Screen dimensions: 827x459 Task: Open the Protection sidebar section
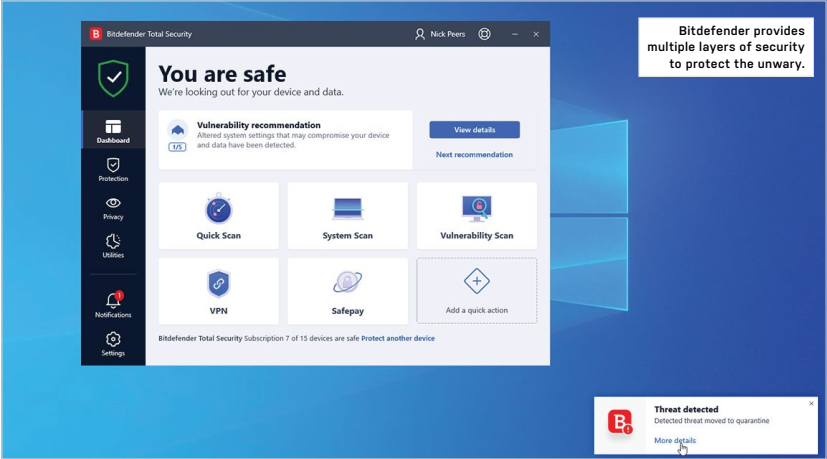(113, 170)
